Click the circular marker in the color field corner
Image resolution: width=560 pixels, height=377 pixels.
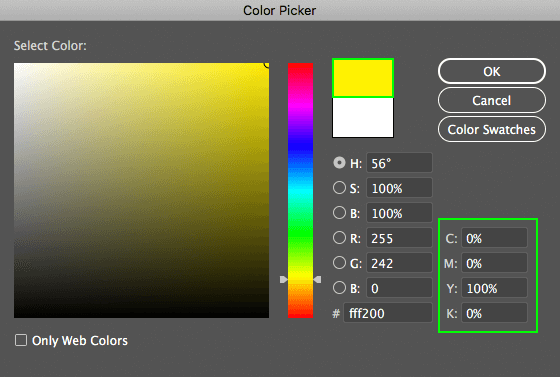(x=267, y=65)
